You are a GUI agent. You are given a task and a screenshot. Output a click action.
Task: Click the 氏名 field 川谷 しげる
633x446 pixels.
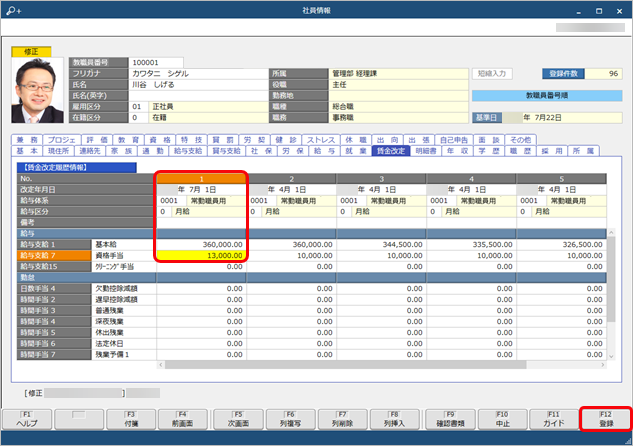[199, 85]
